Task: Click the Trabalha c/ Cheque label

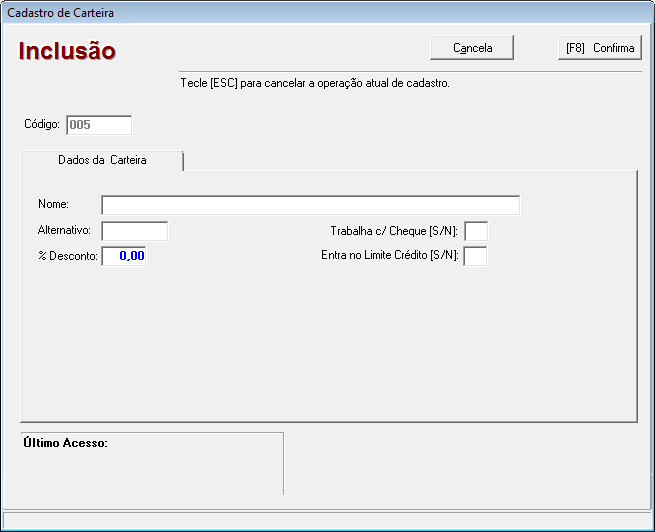Action: pos(394,231)
